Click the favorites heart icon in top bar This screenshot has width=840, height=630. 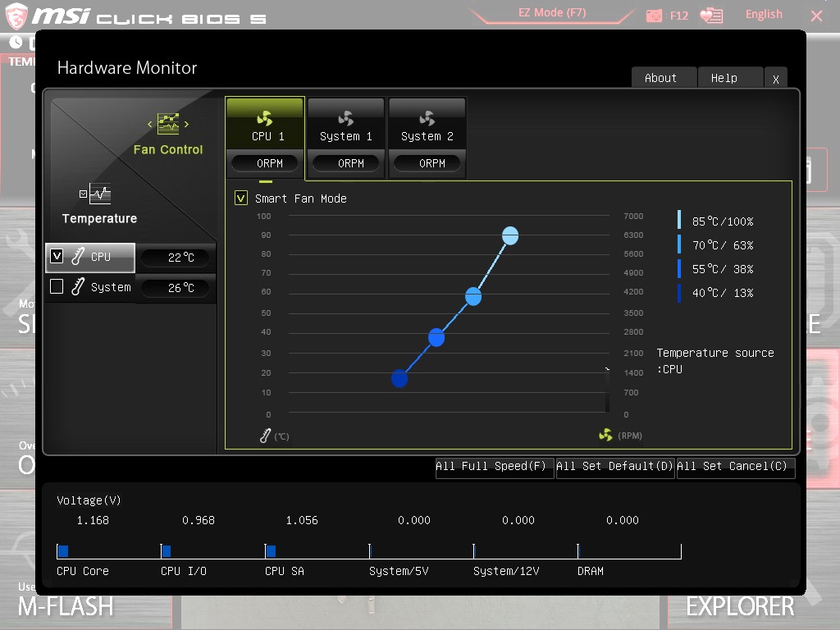click(711, 16)
